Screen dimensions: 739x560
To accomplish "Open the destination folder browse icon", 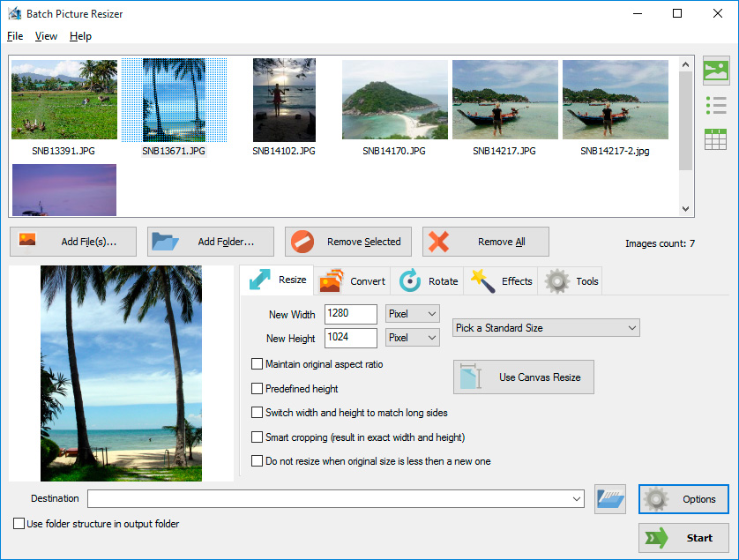I will coord(609,498).
